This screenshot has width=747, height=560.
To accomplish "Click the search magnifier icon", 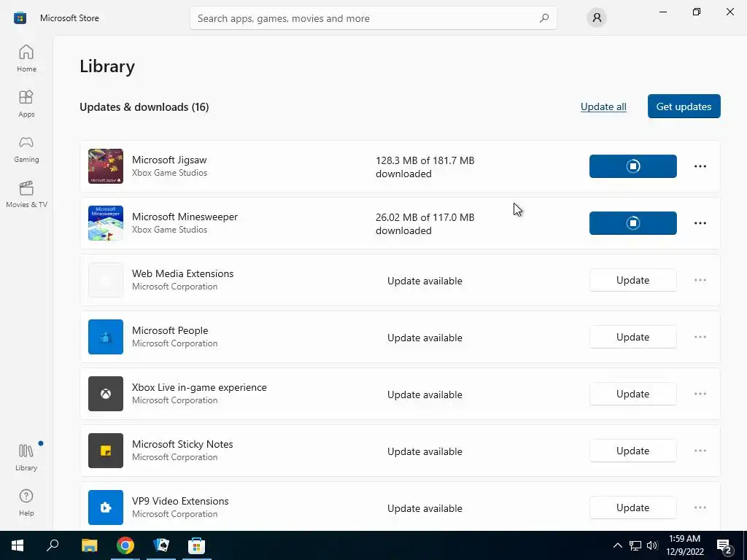I will [544, 18].
